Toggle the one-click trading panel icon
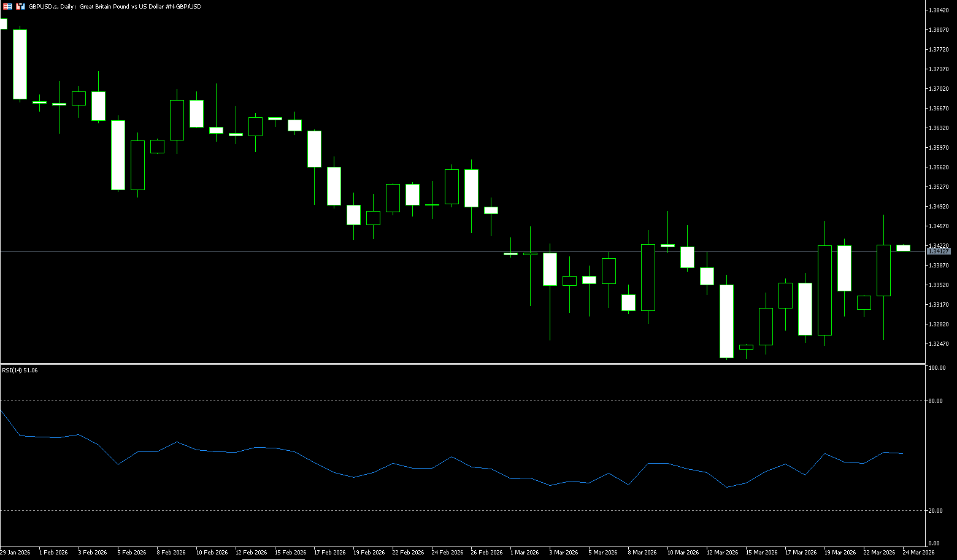Screen dimensions: 957x560 click(21, 6)
